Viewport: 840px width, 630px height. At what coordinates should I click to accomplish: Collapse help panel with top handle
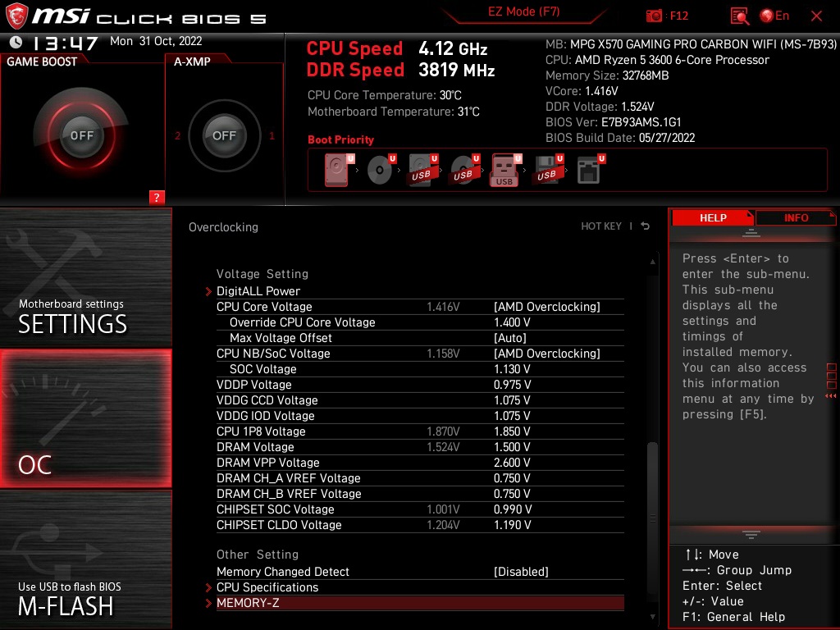click(751, 233)
